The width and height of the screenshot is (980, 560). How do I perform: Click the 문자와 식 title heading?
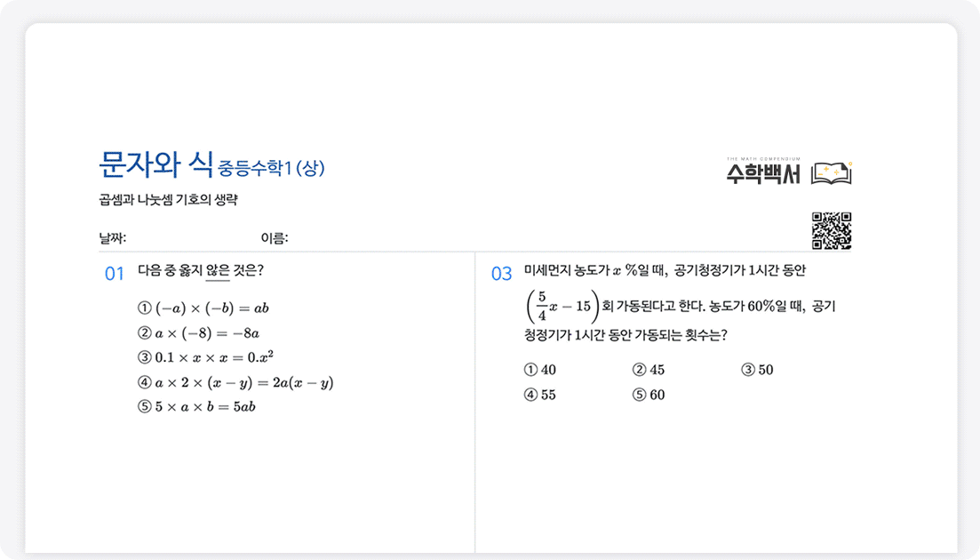tap(155, 163)
